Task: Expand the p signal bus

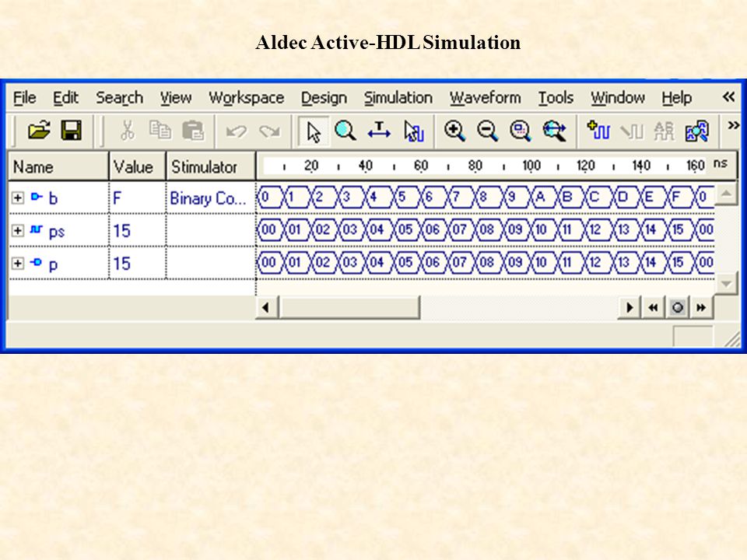Action: tap(18, 264)
